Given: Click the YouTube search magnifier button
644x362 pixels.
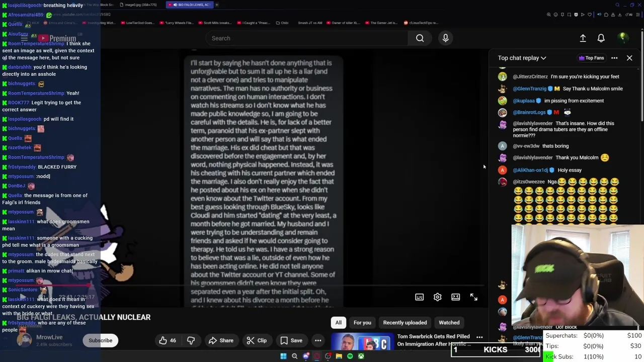Looking at the screenshot, I should (420, 38).
